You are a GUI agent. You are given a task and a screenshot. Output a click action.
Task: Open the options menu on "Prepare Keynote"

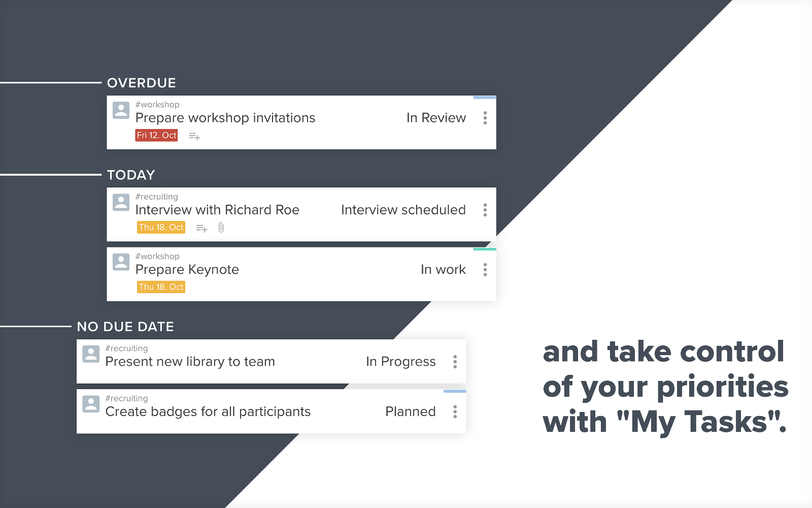(x=485, y=270)
